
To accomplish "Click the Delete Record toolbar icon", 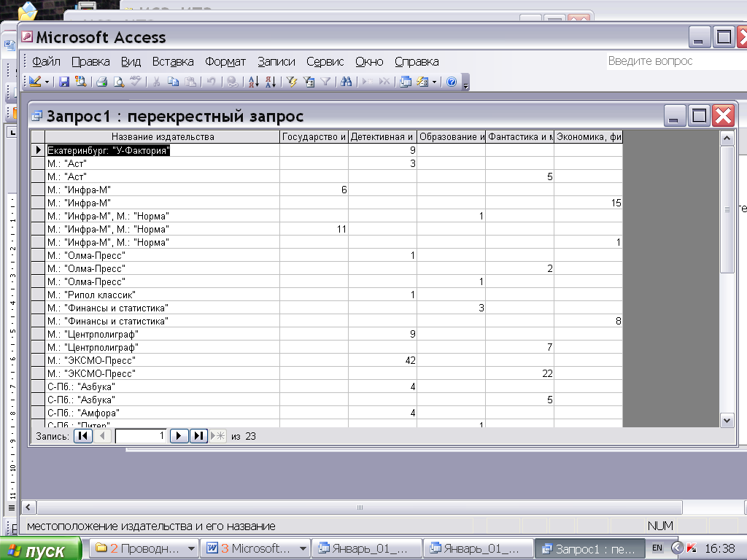I will click(384, 82).
